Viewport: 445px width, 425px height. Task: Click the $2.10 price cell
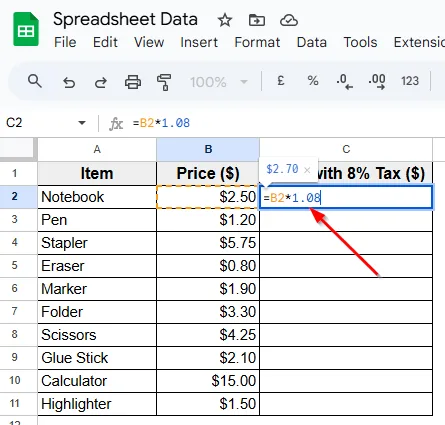pos(208,358)
